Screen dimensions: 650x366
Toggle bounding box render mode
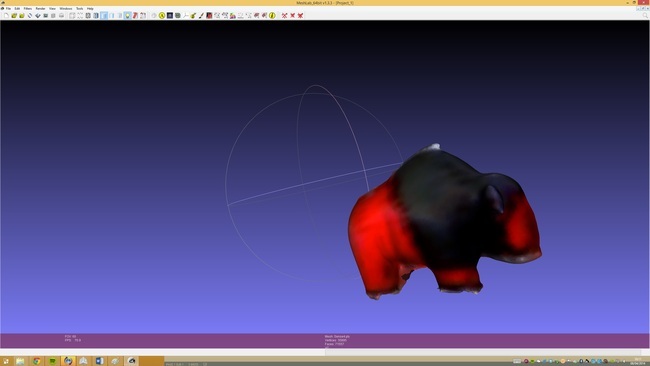click(x=72, y=15)
